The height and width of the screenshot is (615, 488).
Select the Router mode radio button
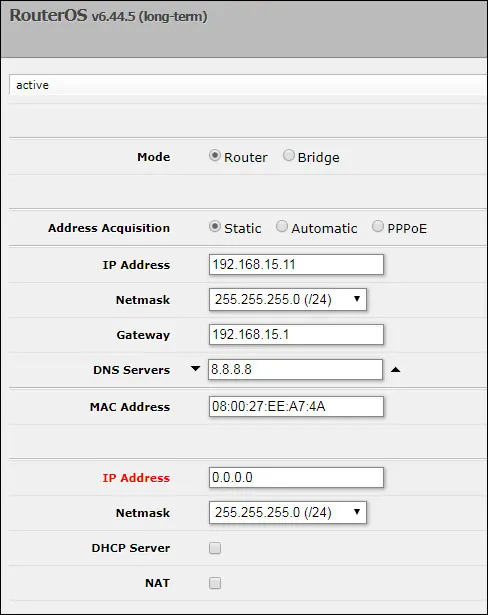pyautogui.click(x=215, y=156)
